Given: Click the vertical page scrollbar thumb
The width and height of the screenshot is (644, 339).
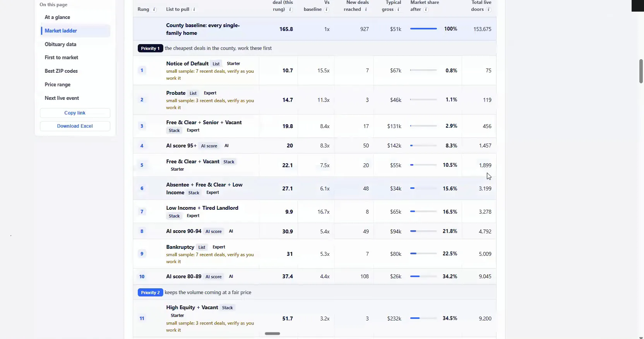Looking at the screenshot, I should point(641,71).
